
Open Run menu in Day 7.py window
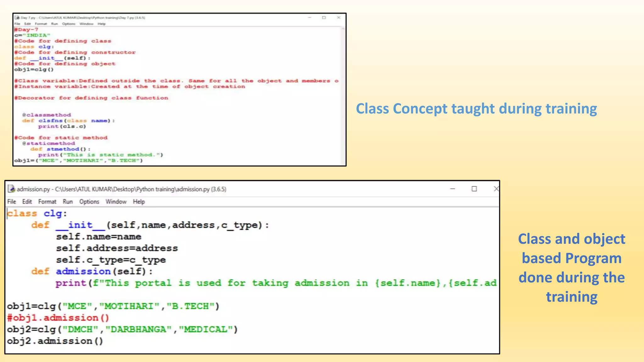pos(54,24)
